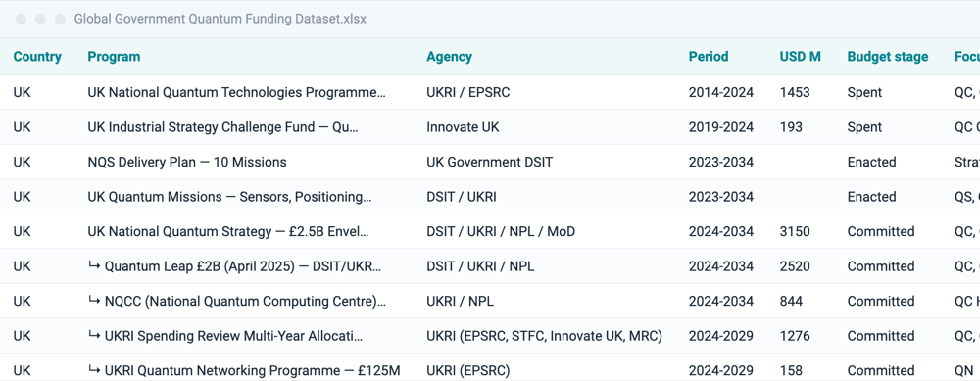This screenshot has width=980, height=381.
Task: Click the USD M column header
Action: (x=800, y=57)
